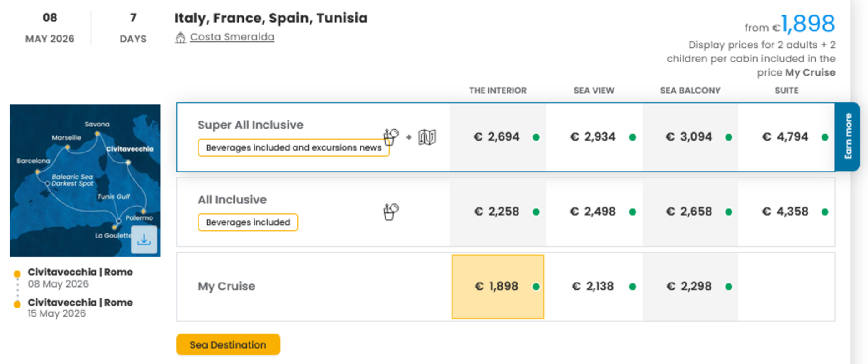
Task: Select All Inclusive Suite €4,358 fare
Action: pos(786,212)
